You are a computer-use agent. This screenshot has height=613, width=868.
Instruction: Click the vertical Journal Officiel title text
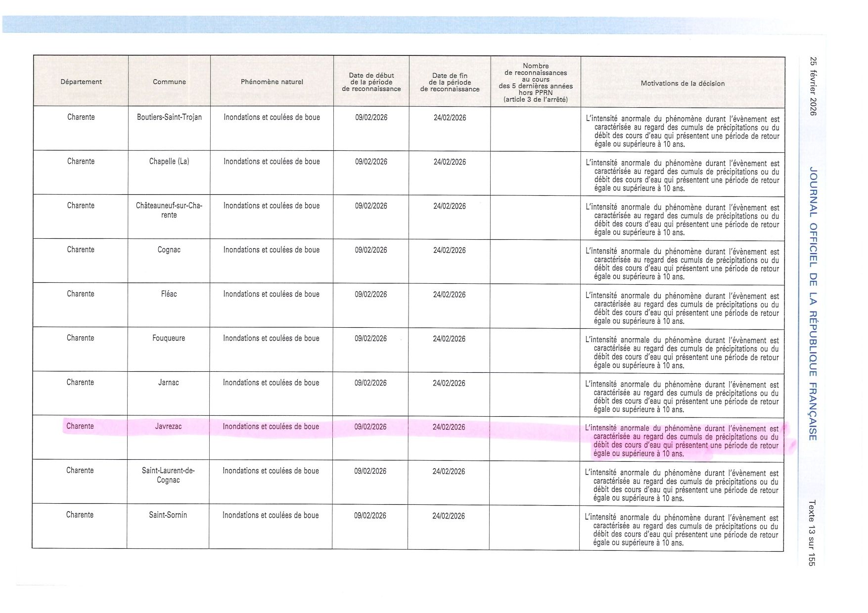pyautogui.click(x=812, y=304)
